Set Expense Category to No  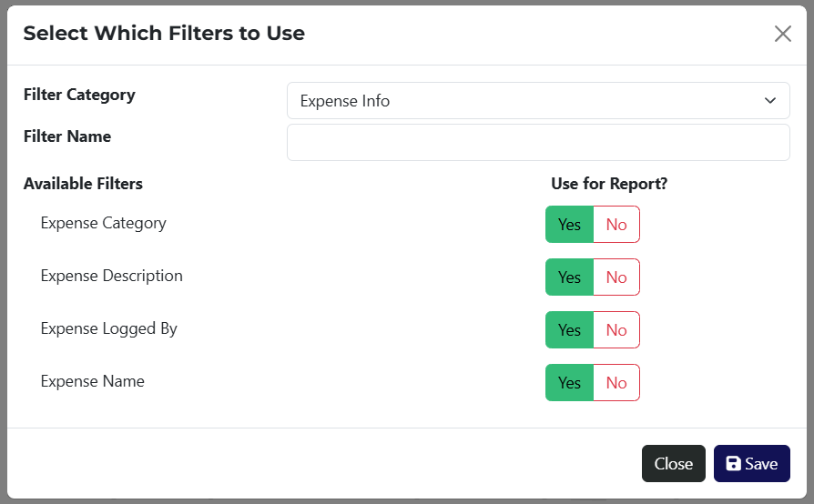point(616,225)
